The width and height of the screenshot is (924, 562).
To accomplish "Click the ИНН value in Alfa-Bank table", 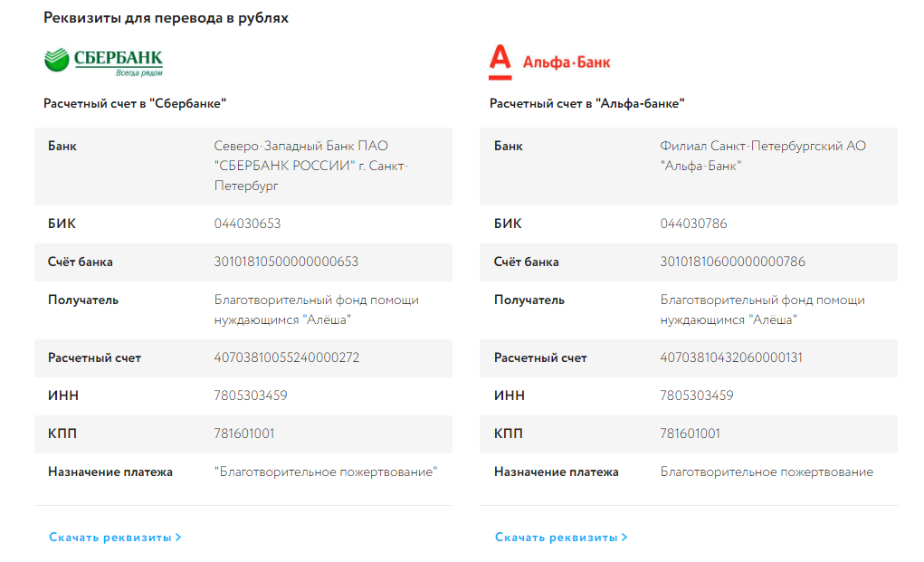I will (x=697, y=395).
